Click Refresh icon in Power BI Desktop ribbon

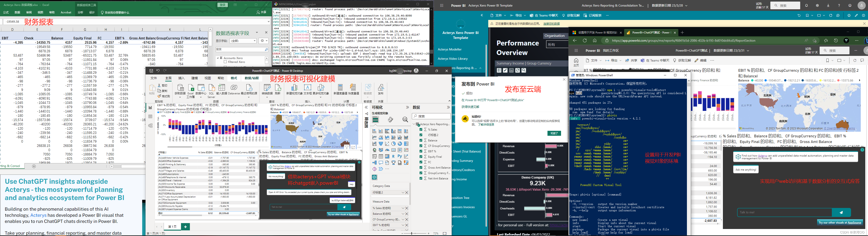278,88
